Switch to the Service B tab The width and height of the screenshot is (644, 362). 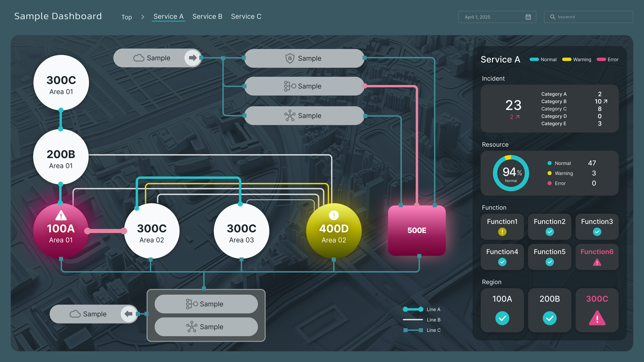coord(207,16)
